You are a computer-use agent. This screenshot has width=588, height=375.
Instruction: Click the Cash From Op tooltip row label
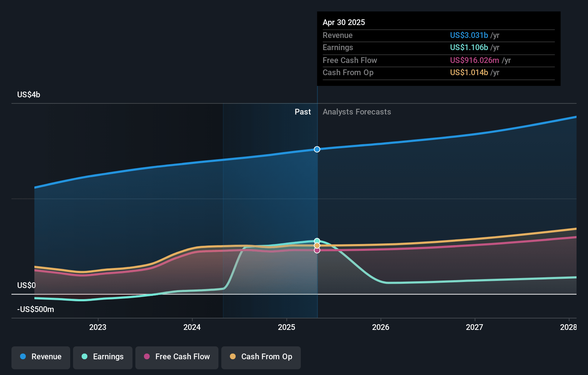[x=348, y=72]
